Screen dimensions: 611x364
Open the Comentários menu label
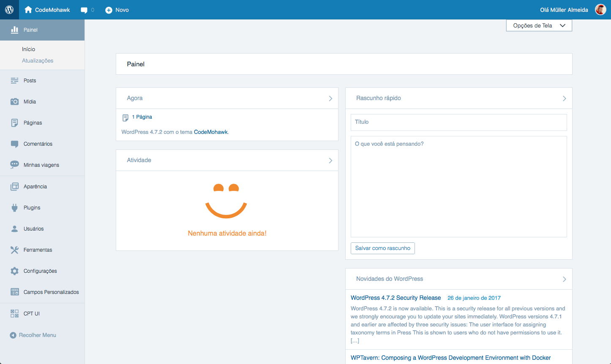(x=38, y=144)
